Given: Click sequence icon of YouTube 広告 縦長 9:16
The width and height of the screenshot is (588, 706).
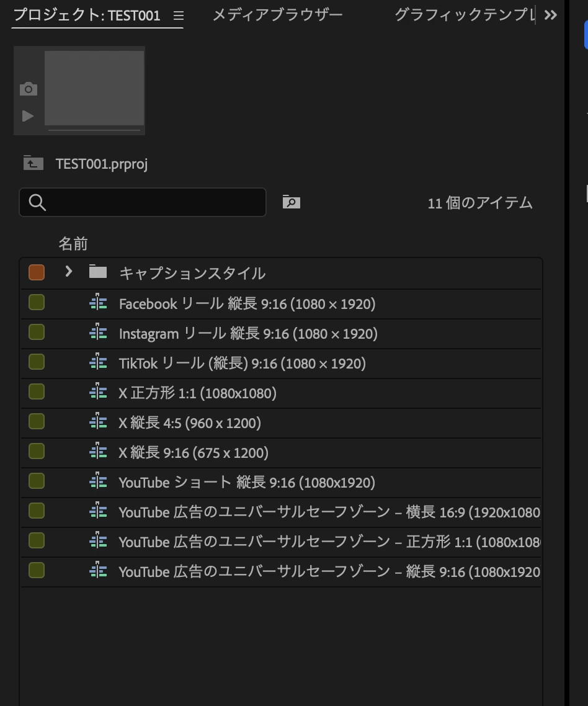Looking at the screenshot, I should (x=98, y=570).
